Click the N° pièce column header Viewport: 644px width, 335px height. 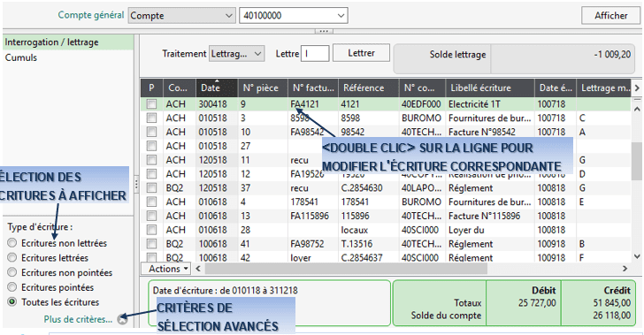[x=263, y=88]
